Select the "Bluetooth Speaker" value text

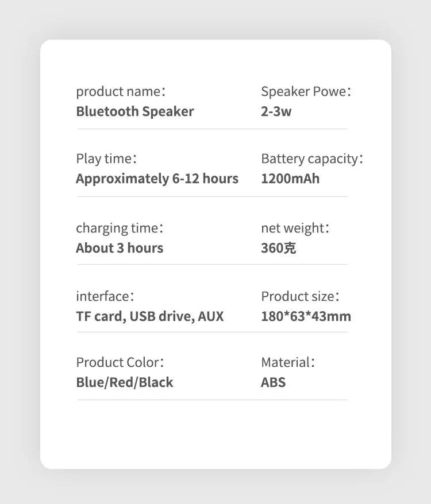point(135,111)
